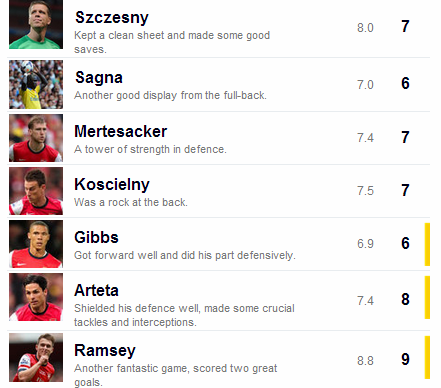Select the Mertesacker name heading
Image resolution: width=441 pixels, height=388 pixels.
pyautogui.click(x=120, y=131)
